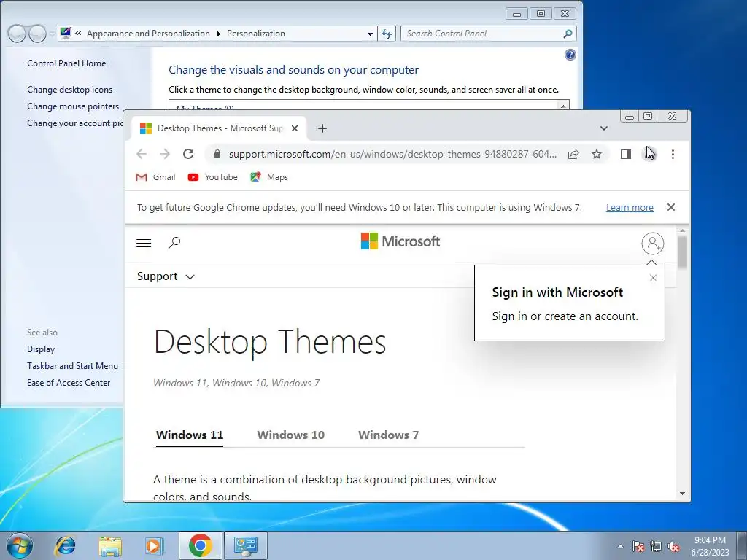Reload the page in Chrome
This screenshot has height=560, width=747.
188,154
